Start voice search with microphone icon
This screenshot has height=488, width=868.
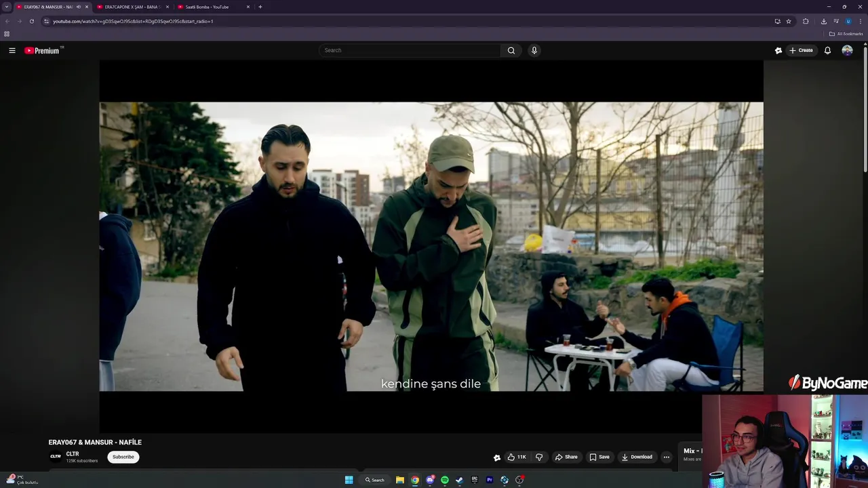[x=534, y=50]
